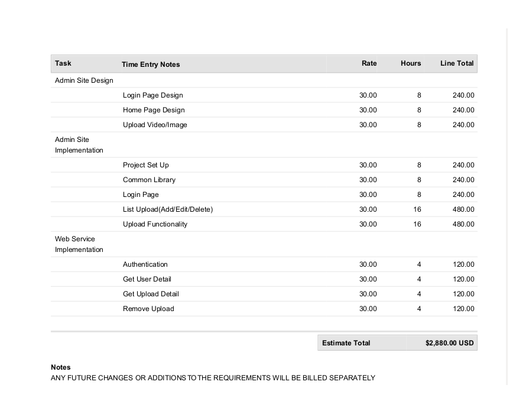532x414 pixels.
Task: Click the Hours column header
Action: pos(411,63)
